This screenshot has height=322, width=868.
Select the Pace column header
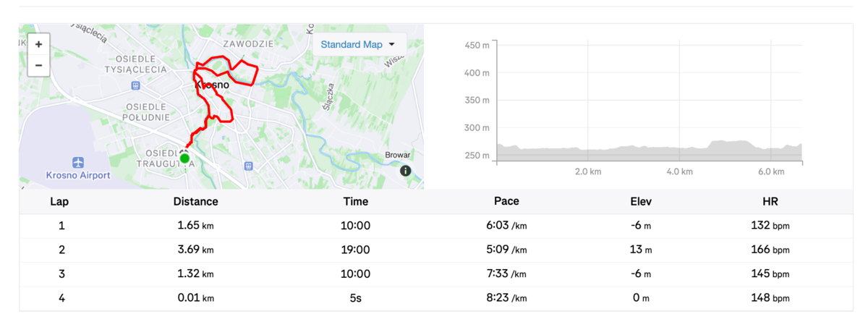(506, 202)
